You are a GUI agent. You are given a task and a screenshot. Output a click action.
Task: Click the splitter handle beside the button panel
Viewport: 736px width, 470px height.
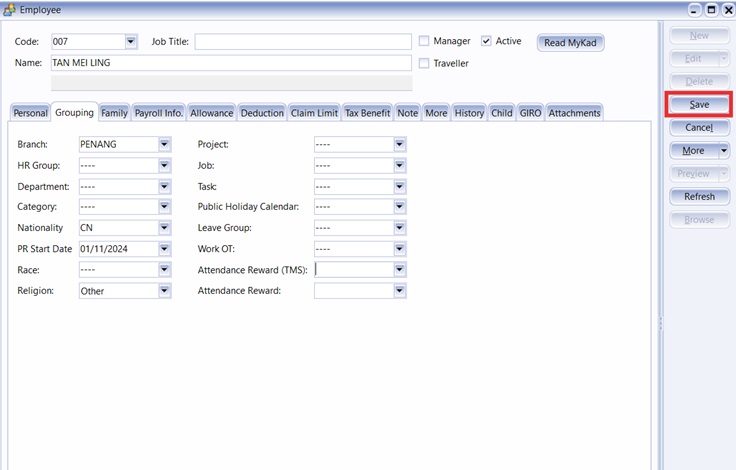pos(660,322)
